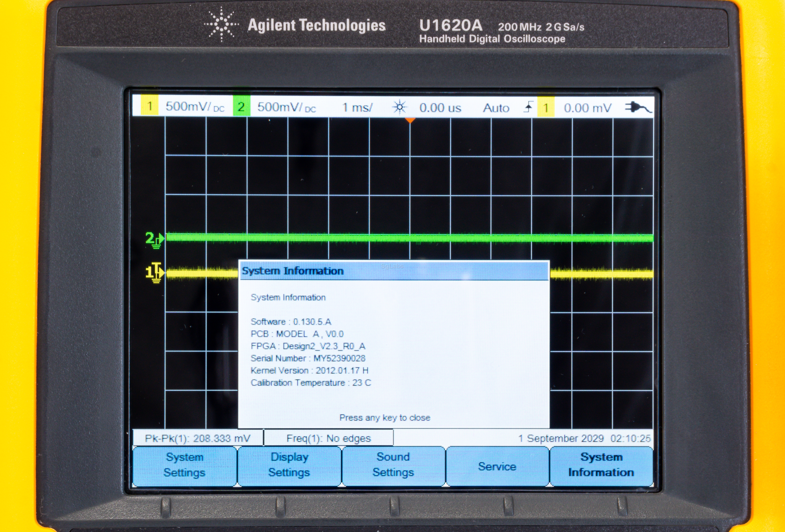Click the channel 1 ground trigger marker
The image size is (785, 532).
155,272
